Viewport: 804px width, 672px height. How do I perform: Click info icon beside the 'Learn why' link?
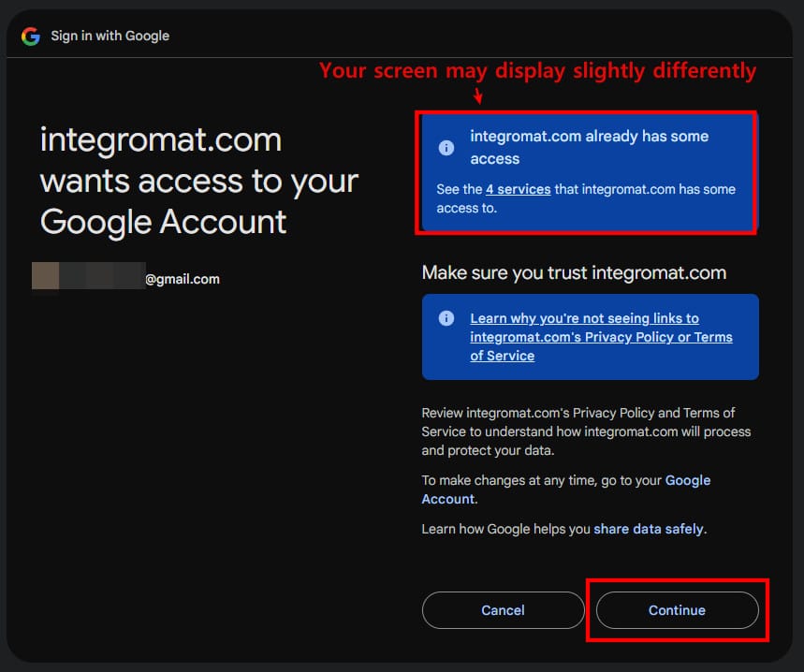point(446,318)
